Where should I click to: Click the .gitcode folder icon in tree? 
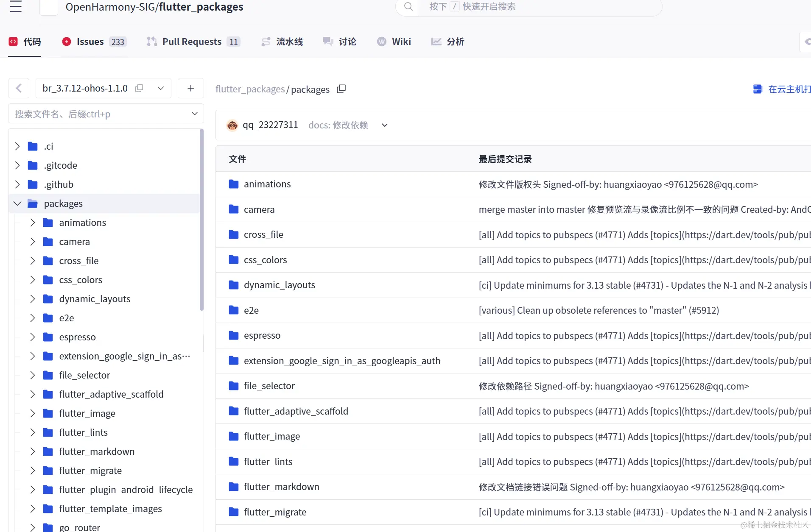click(x=33, y=165)
